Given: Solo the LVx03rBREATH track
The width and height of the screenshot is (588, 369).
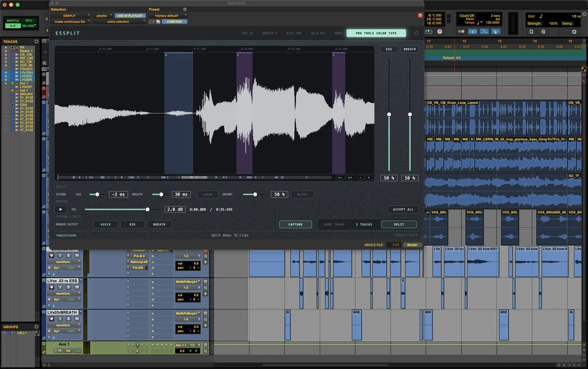Looking at the screenshot, I should [68, 319].
